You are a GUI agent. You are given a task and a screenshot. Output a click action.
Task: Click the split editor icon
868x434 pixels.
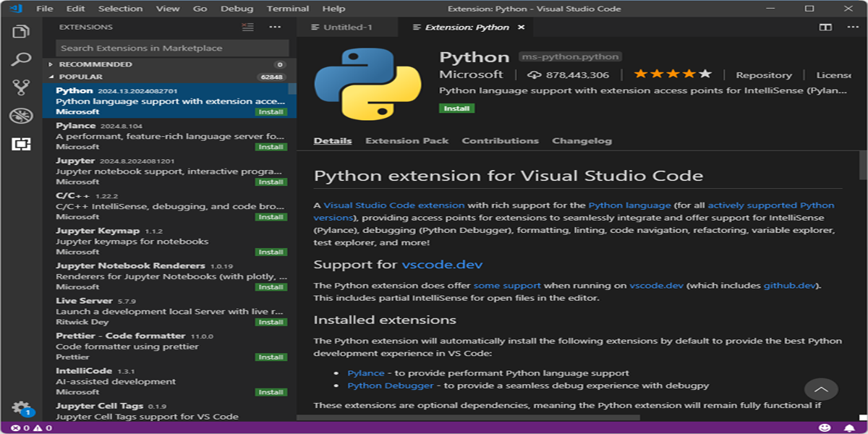point(825,27)
